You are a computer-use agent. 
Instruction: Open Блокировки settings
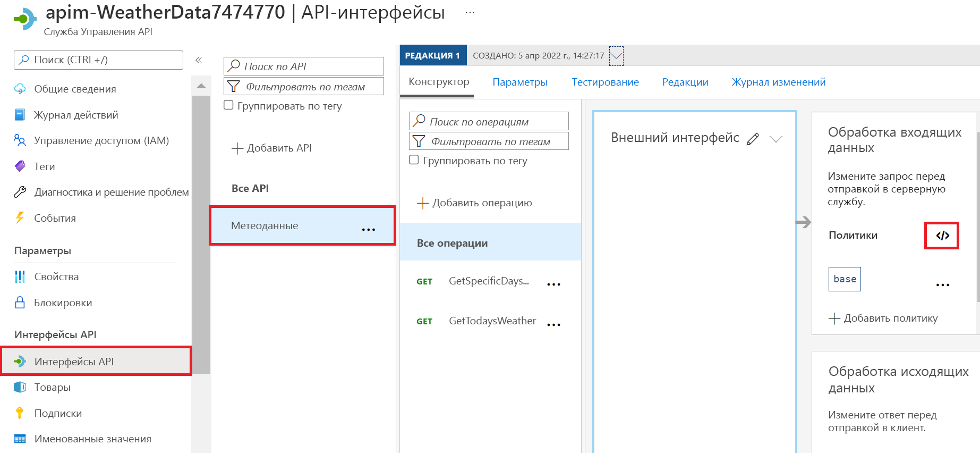click(63, 303)
